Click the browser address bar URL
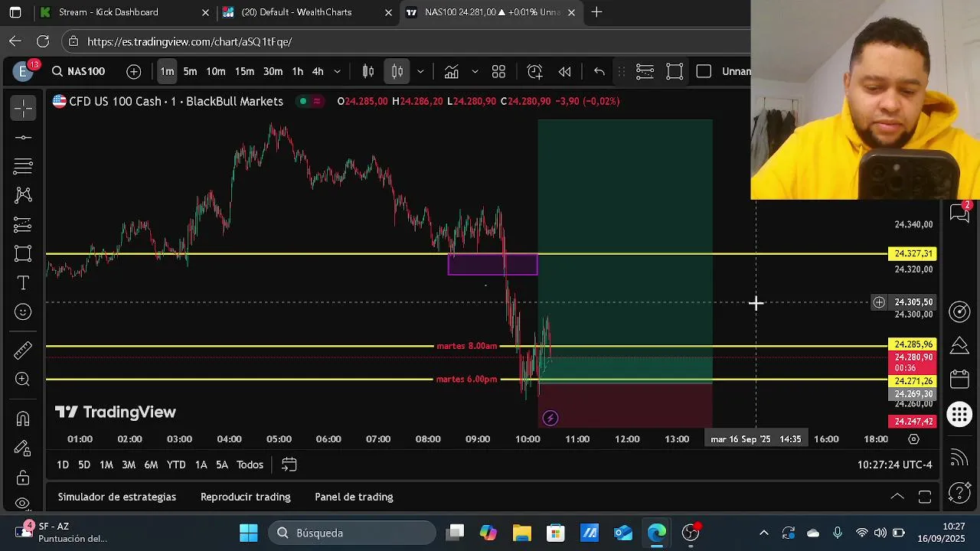The width and height of the screenshot is (980, 551). [189, 41]
